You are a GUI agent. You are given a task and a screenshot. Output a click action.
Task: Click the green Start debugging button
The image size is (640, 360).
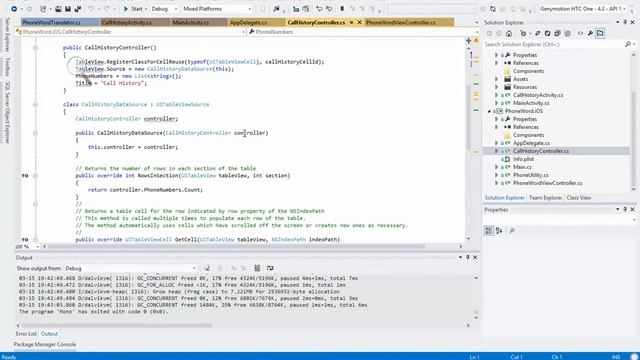click(133, 9)
